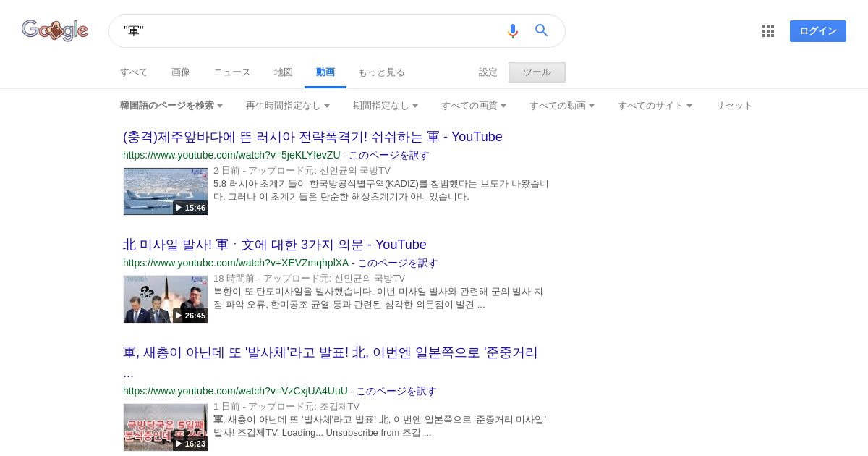The image size is (868, 456).
Task: Expand 韓国語のページを検索 dropdown
Action: point(171,106)
